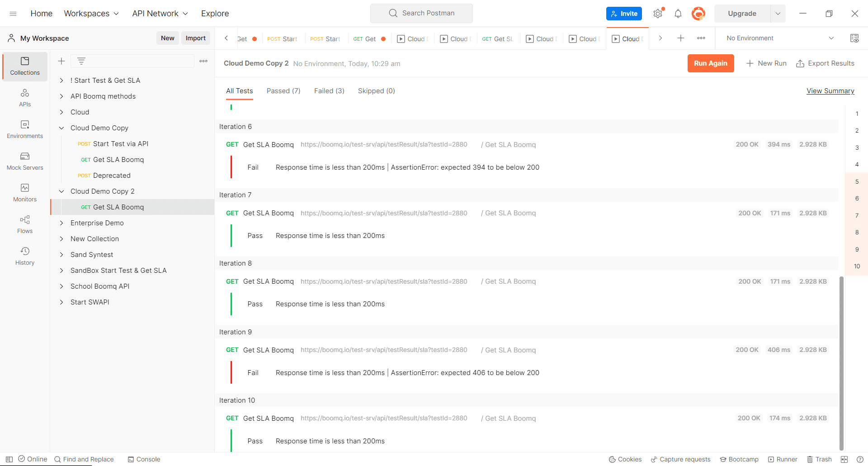The height and width of the screenshot is (466, 868).
Task: Expand the API Boomq methods collection
Action: [x=61, y=96]
